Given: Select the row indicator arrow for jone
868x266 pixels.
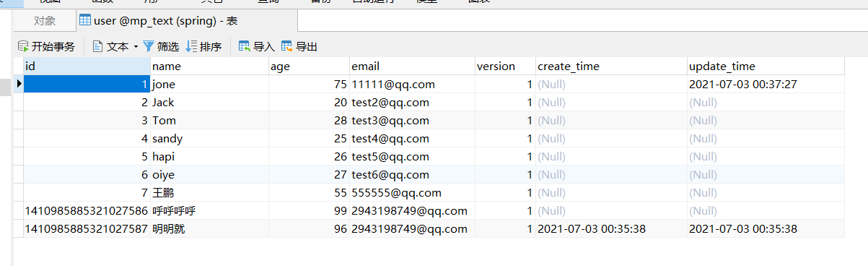Looking at the screenshot, I should [x=19, y=84].
